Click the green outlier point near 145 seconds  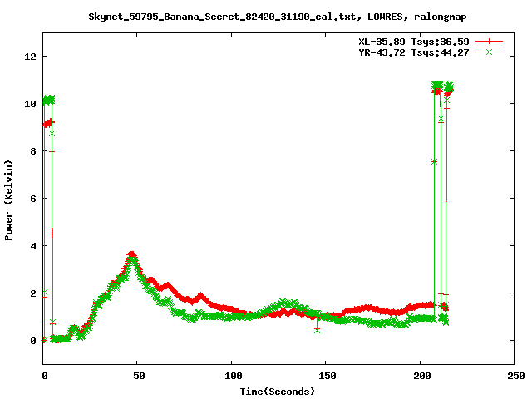click(317, 330)
